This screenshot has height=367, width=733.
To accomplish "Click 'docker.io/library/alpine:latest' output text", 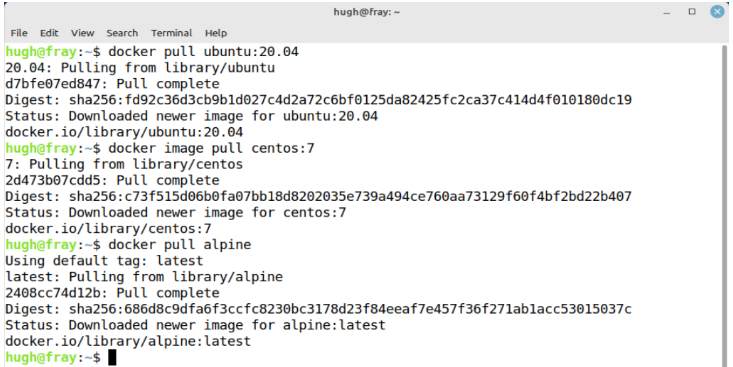I will (x=128, y=341).
